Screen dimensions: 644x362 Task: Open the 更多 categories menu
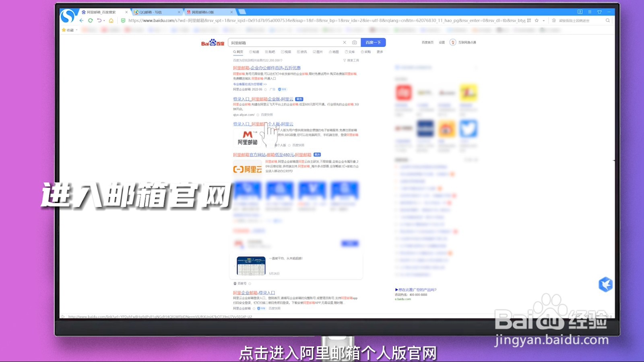pos(380,52)
